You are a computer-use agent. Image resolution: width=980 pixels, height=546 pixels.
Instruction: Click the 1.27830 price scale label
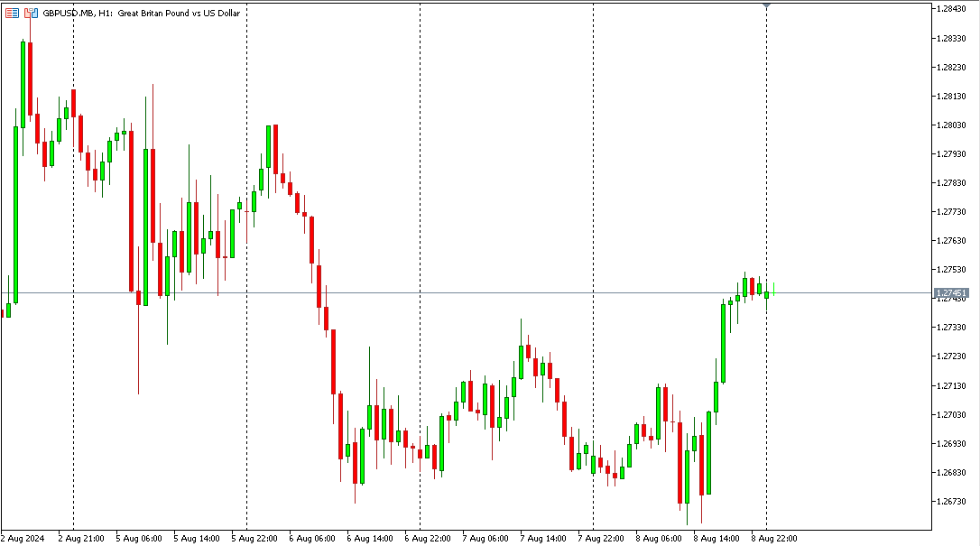[x=951, y=183]
